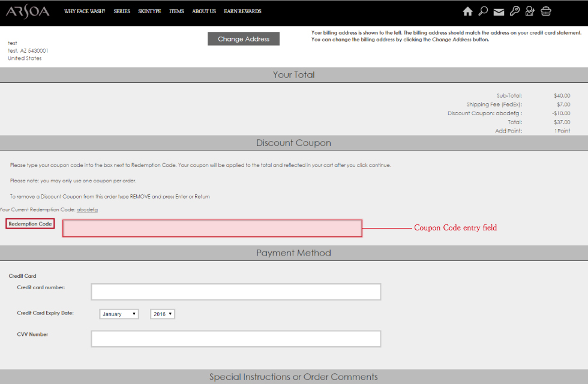Click the key login icon
Screen dimensions: 588x384
515,11
